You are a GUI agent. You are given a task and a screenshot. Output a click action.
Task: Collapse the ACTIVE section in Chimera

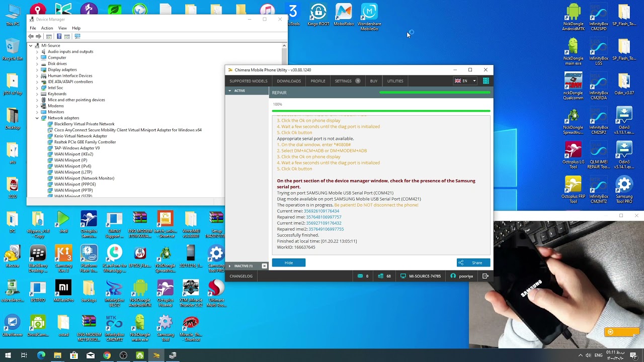pos(230,91)
